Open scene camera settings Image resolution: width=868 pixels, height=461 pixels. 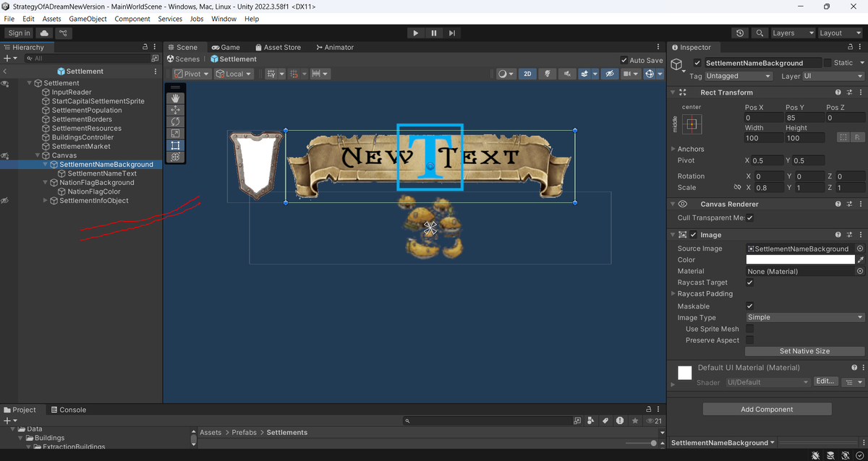coord(631,74)
